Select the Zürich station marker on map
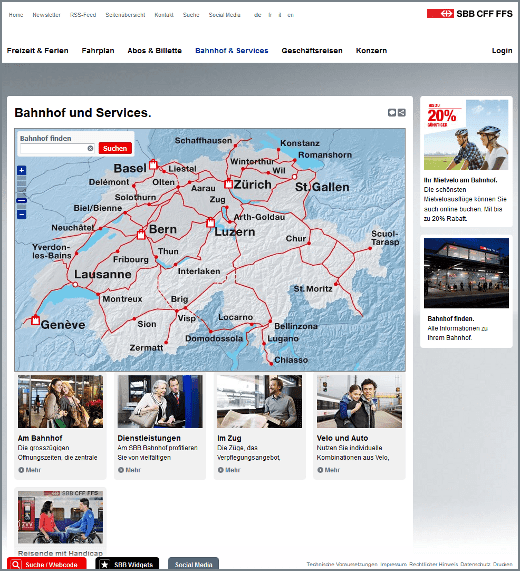 228,183
